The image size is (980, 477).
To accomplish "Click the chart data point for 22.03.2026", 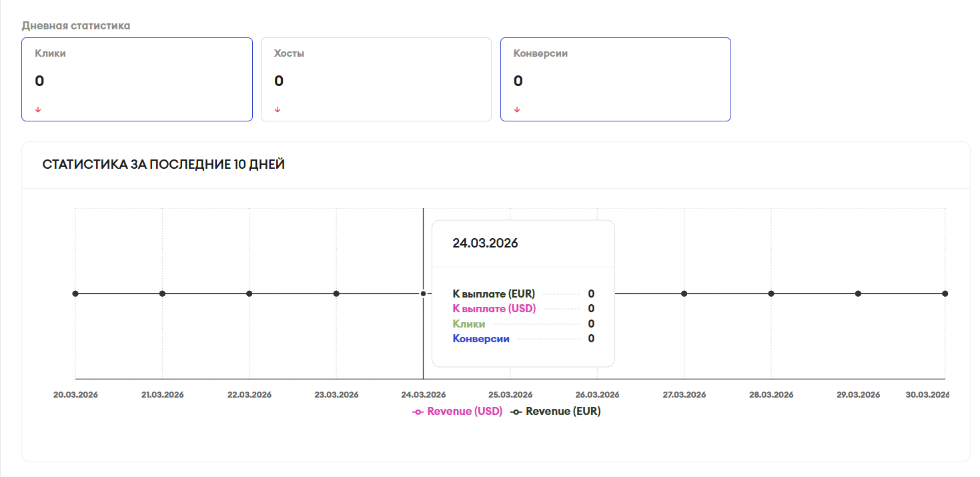I will click(250, 294).
